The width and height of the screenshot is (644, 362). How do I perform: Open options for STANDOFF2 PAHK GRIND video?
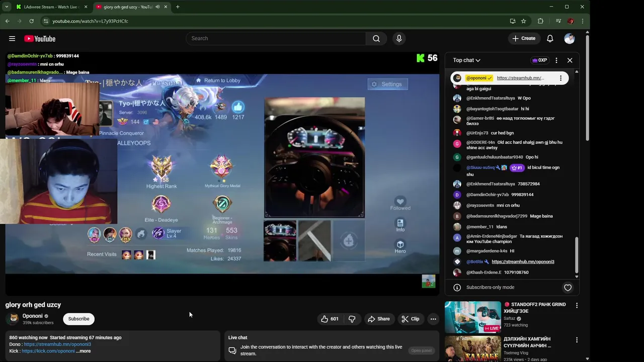tap(577, 305)
